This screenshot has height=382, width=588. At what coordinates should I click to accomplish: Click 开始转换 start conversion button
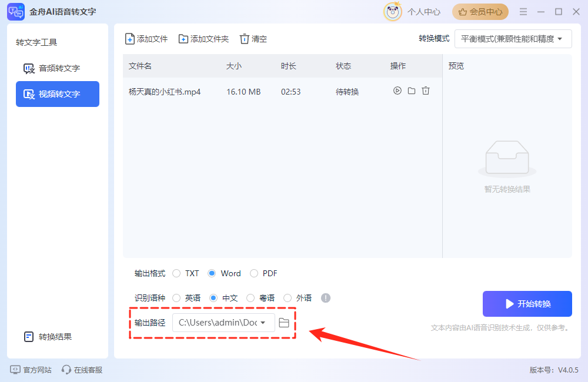point(527,304)
